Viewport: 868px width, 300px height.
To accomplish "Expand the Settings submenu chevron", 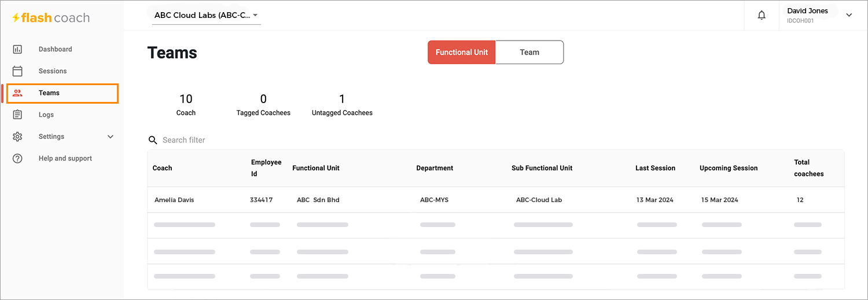I will click(111, 137).
